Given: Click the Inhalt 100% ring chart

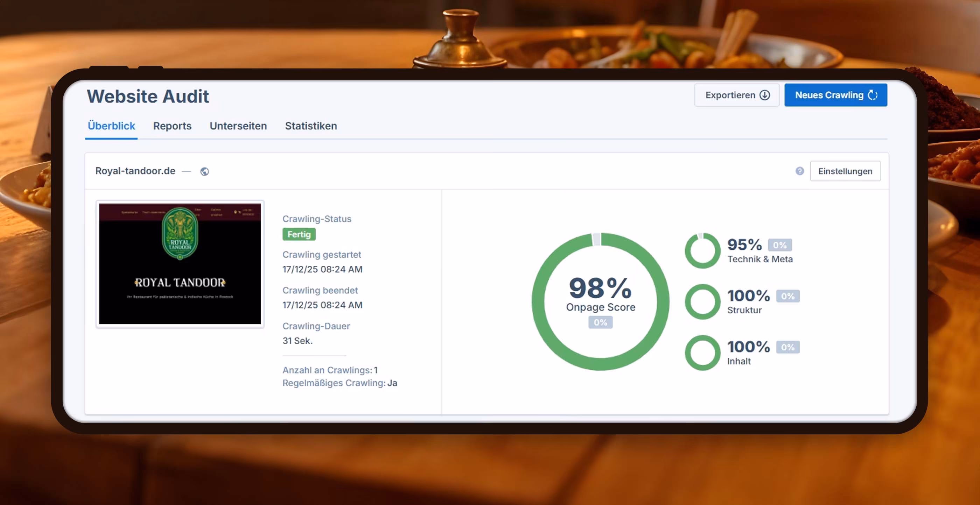Looking at the screenshot, I should (x=702, y=352).
